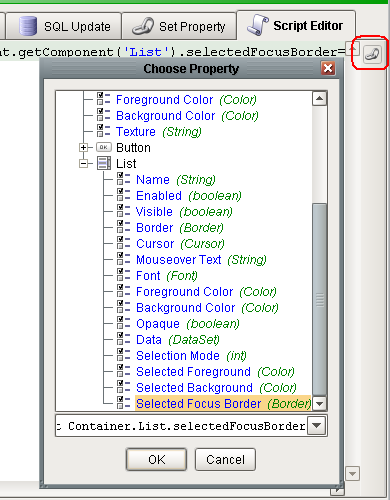Select the highlighted Selected Focus Border property
390x500 pixels.
pos(223,403)
